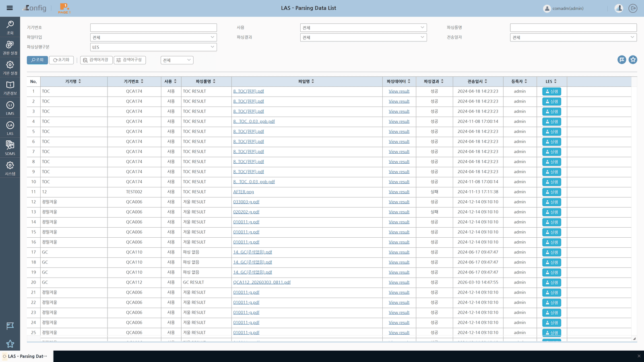Expand the 파싱실행구분 LES dropdown
The height and width of the screenshot is (362, 644).
(x=153, y=47)
